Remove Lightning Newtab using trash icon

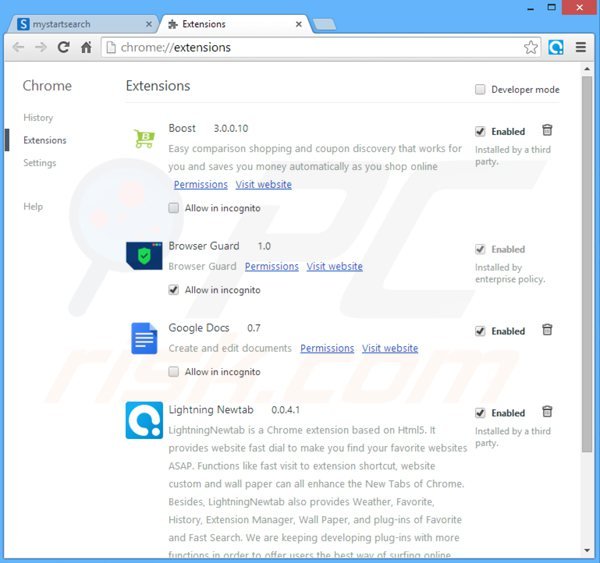tap(547, 412)
